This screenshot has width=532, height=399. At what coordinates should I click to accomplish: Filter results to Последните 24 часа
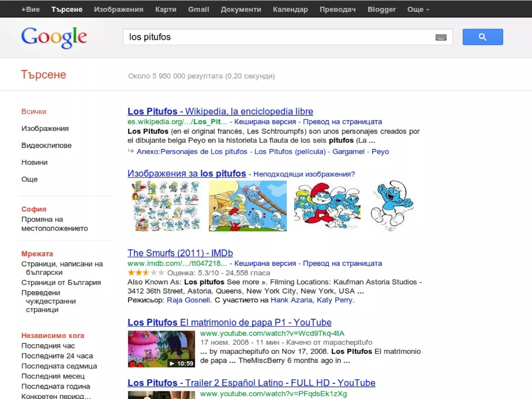(x=57, y=356)
